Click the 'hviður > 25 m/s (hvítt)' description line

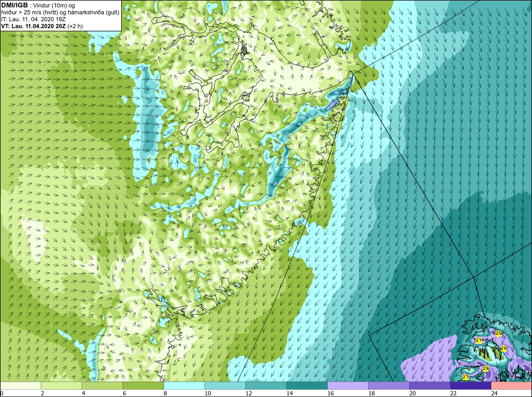pos(60,13)
